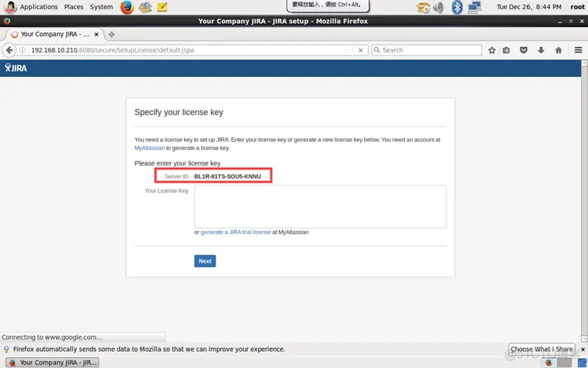588x368 pixels.
Task: Go to Firefox home page icon
Action: pyautogui.click(x=559, y=50)
